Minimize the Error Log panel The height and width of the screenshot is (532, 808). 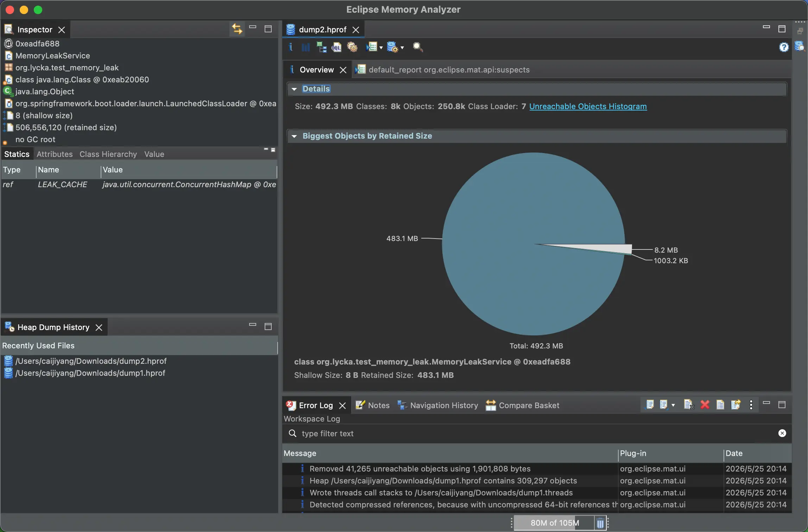point(766,403)
